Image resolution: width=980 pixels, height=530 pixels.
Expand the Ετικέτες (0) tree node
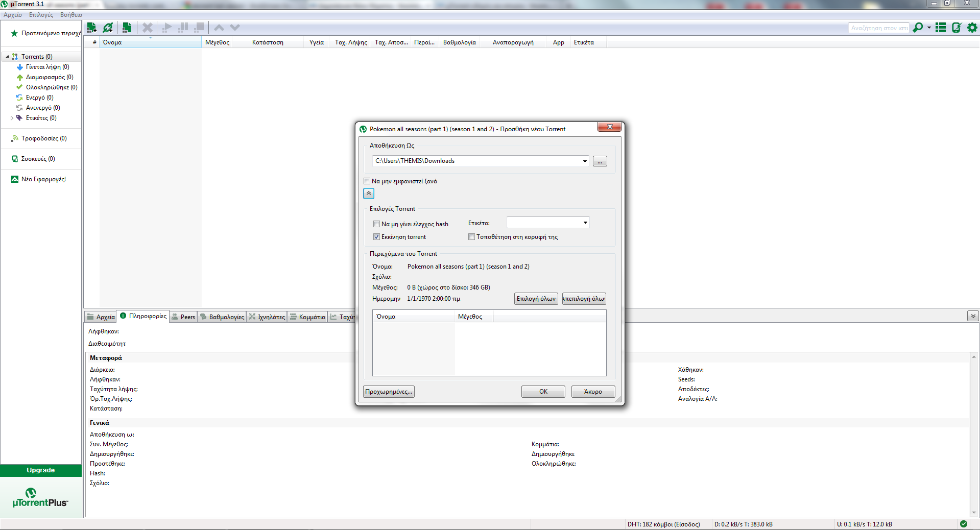point(12,118)
